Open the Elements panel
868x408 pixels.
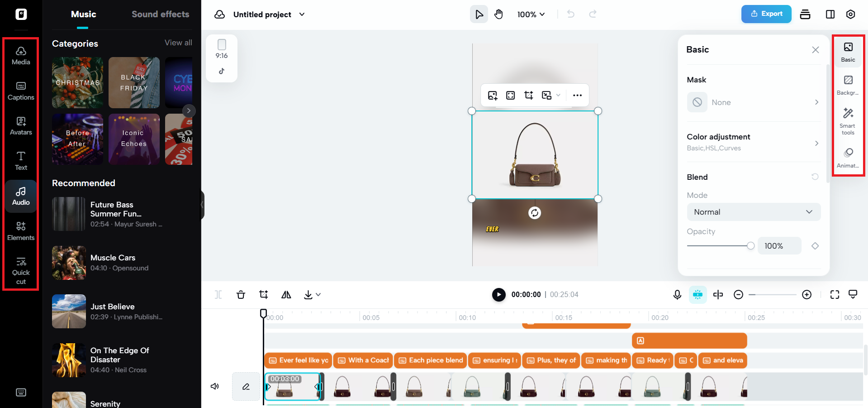click(21, 231)
